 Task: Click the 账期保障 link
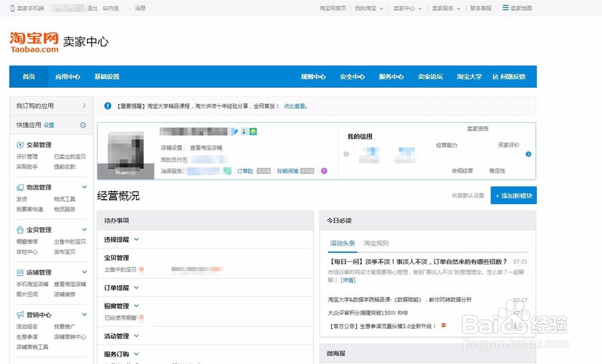click(288, 171)
